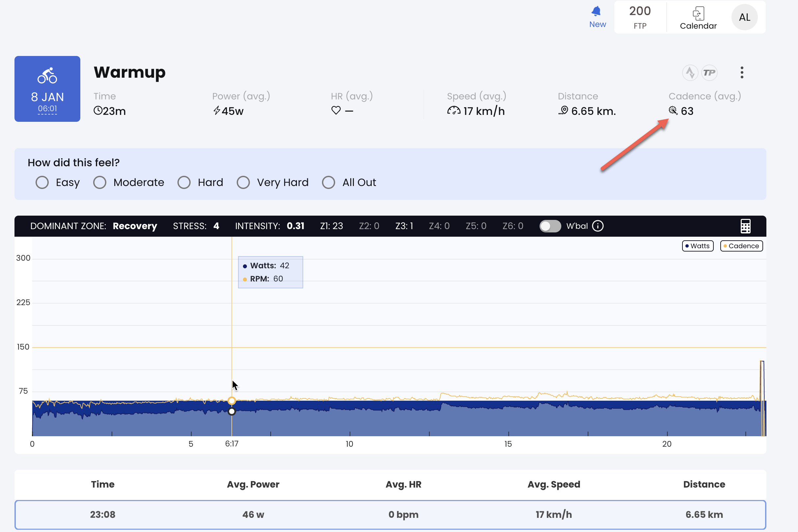
Task: Edit the 06:01 workout time
Action: [47, 109]
